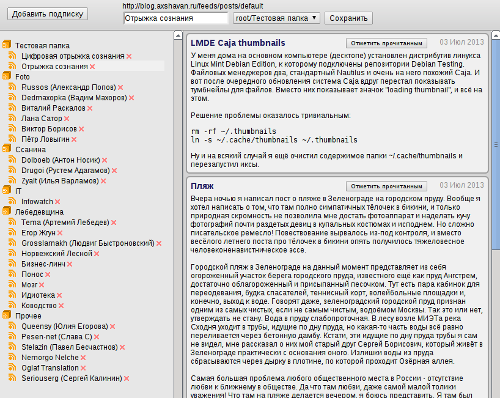Click the posts pane blue scrollbar thumb

[x=496, y=144]
